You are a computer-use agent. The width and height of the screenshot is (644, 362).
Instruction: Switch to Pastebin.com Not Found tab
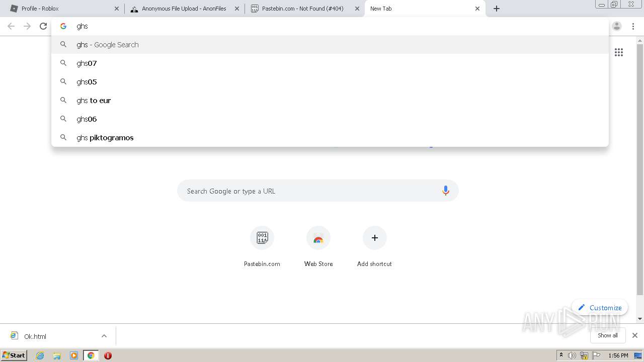tap(304, 9)
